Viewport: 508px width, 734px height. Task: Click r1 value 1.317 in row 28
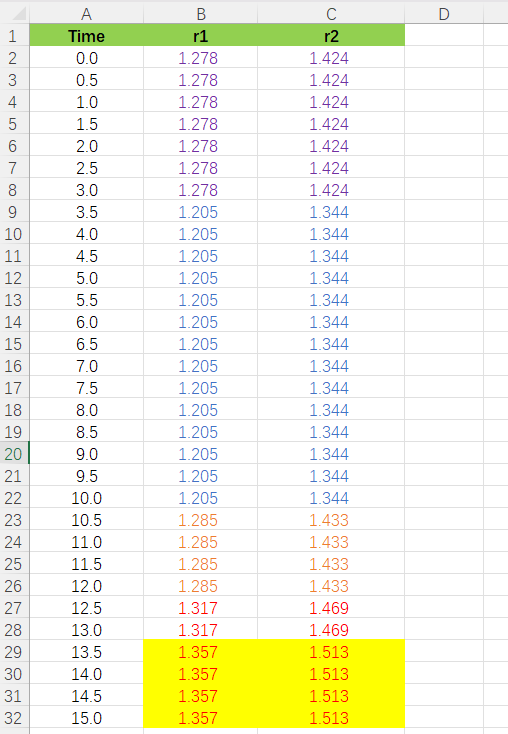pos(200,630)
